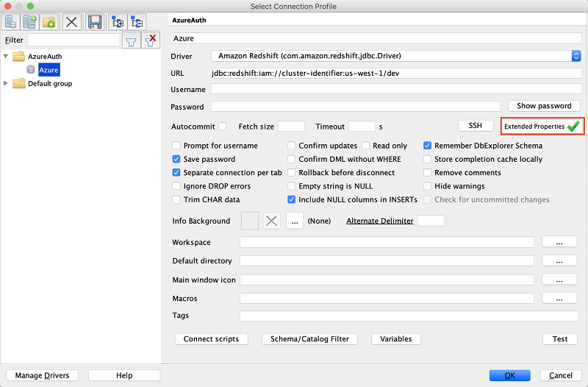Pick Info Background color swatch
Viewport: 588px width, 387px height.
click(249, 221)
